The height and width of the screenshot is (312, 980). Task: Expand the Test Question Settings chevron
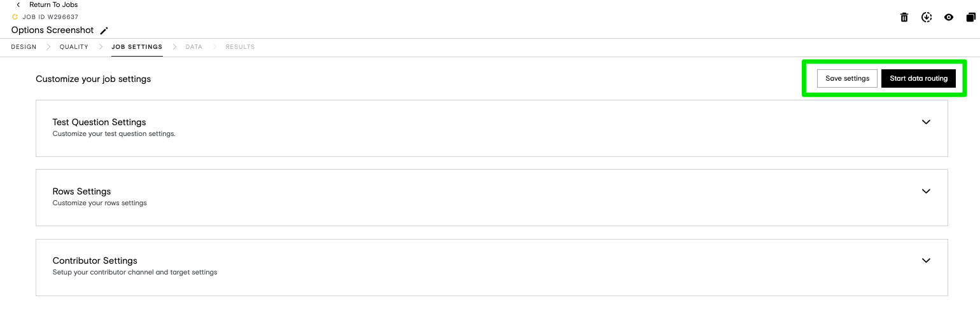tap(926, 122)
